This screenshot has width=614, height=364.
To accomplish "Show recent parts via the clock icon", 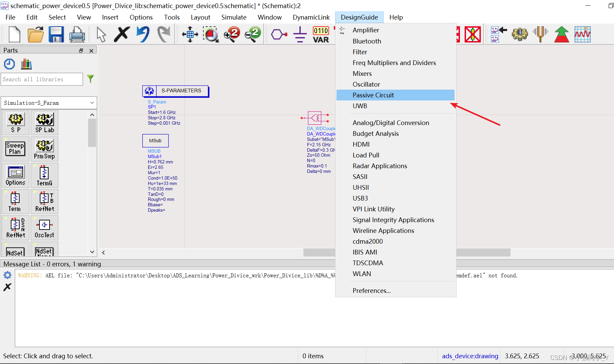I will pyautogui.click(x=9, y=64).
